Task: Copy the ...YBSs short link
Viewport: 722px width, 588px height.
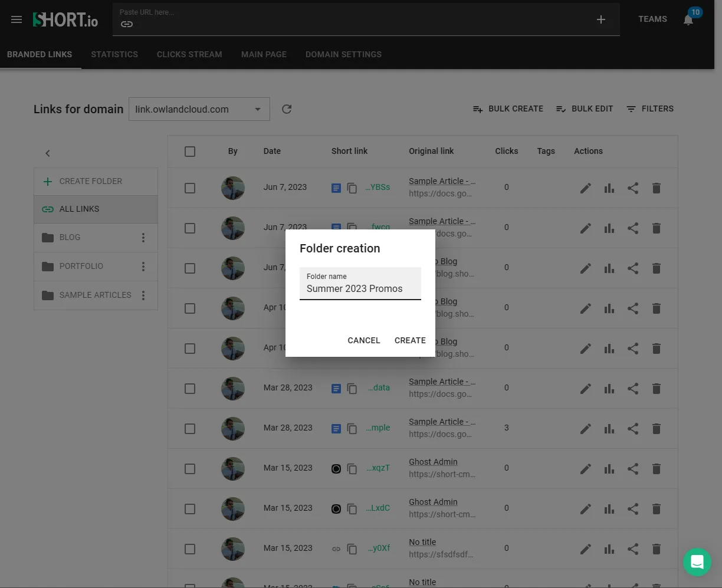Action: (x=352, y=188)
